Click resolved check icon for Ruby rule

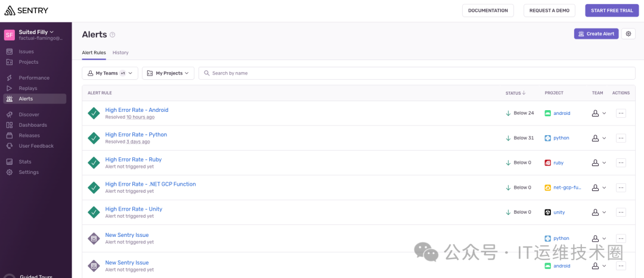94,163
